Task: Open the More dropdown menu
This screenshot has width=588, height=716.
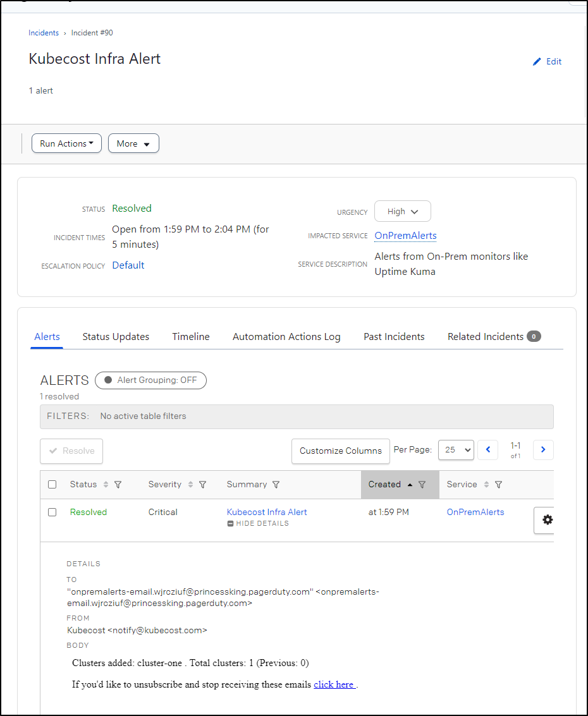Action: coord(133,143)
